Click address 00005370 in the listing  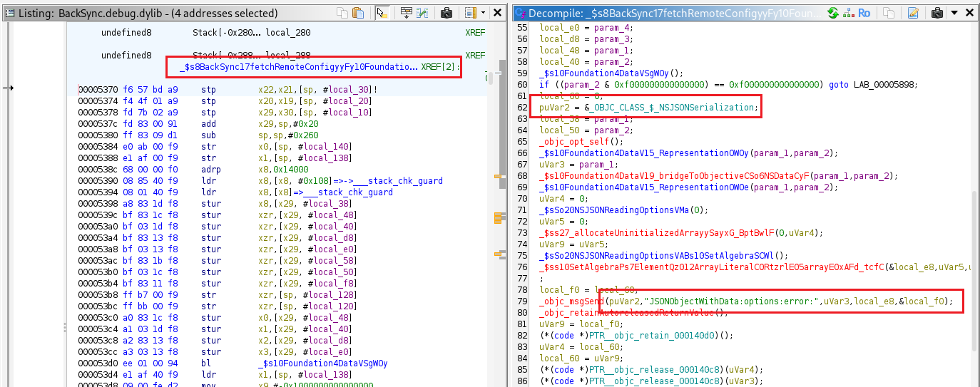pos(98,91)
